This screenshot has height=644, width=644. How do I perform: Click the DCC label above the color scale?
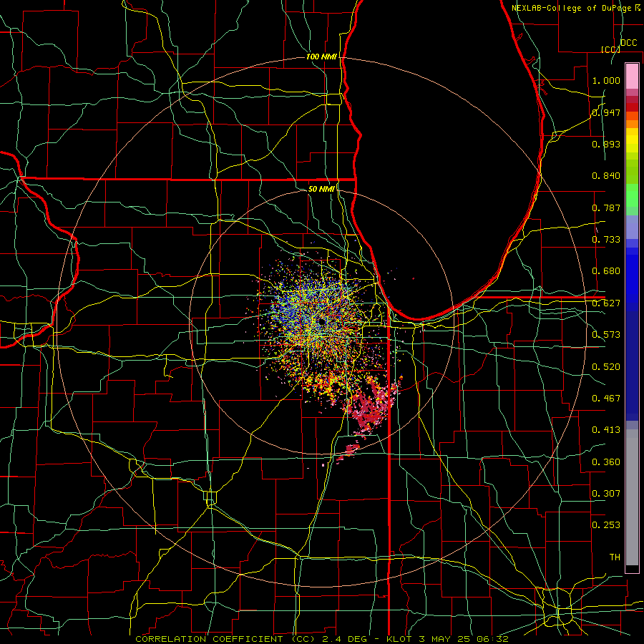tap(628, 43)
